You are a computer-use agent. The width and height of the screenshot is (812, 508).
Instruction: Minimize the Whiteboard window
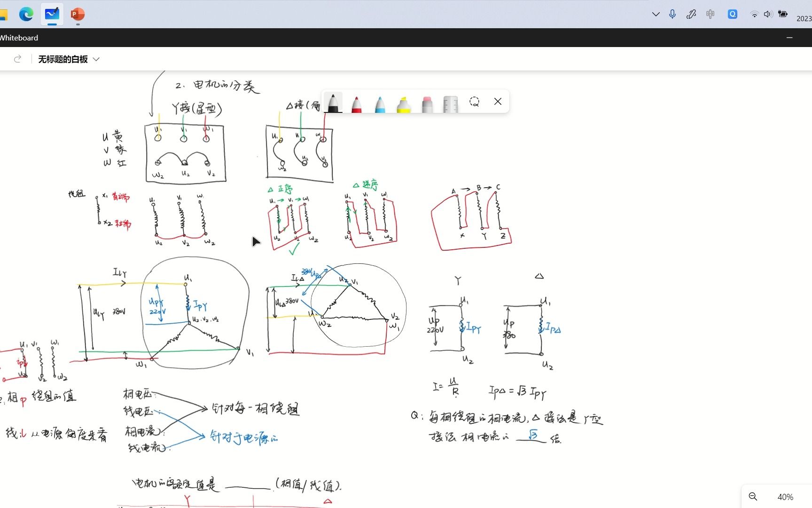[789, 38]
